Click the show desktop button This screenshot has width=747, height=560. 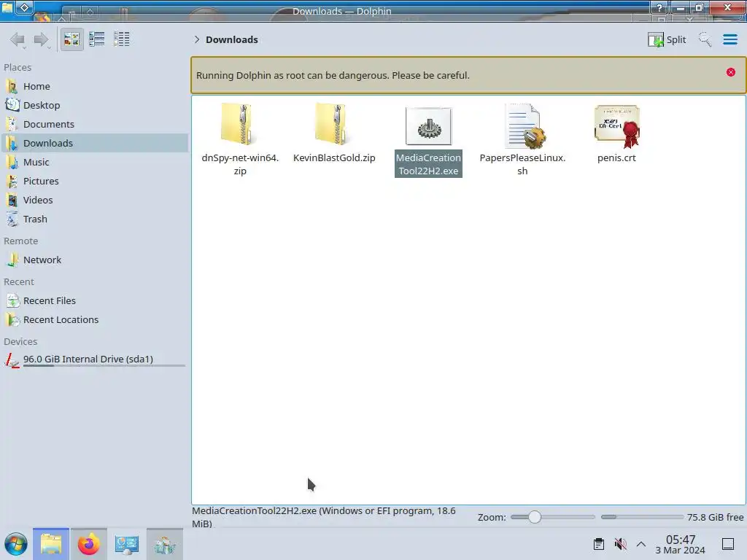(x=728, y=544)
